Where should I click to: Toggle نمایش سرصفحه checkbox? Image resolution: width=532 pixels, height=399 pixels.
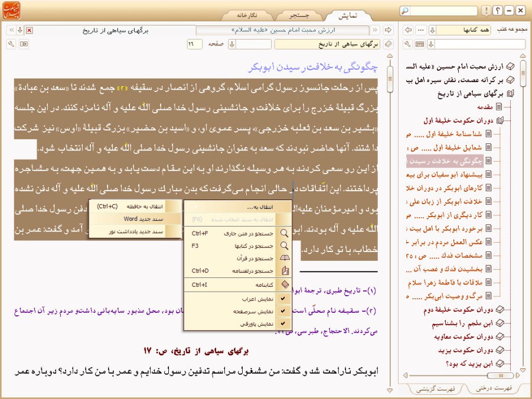pos(283,311)
